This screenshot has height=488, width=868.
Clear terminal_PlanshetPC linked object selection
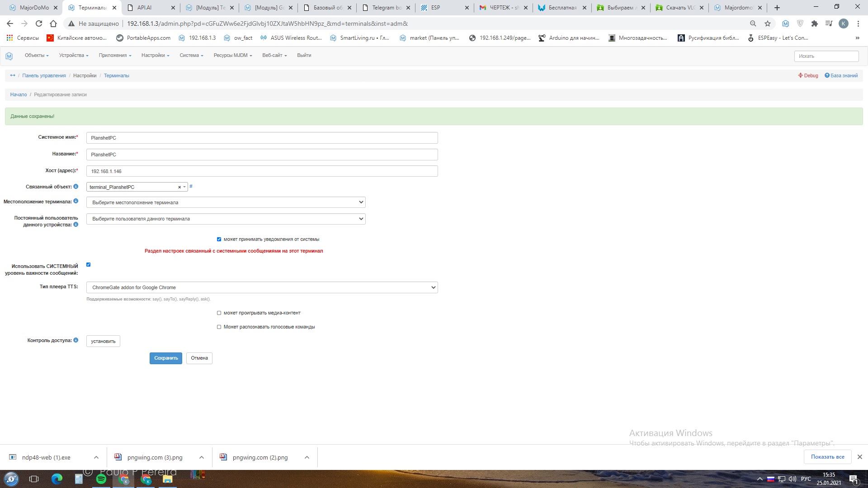179,187
